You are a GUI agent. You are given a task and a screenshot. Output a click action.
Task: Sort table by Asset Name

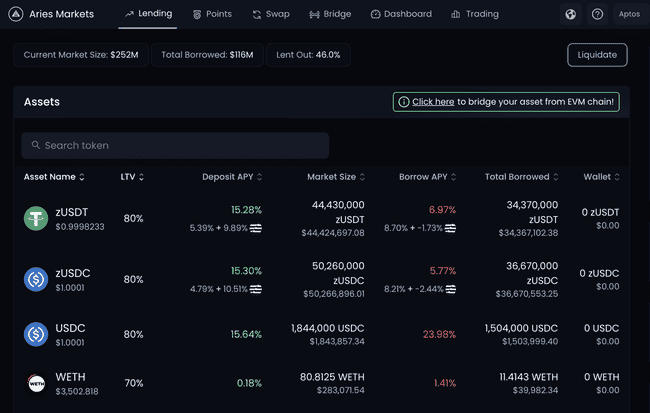(x=54, y=177)
